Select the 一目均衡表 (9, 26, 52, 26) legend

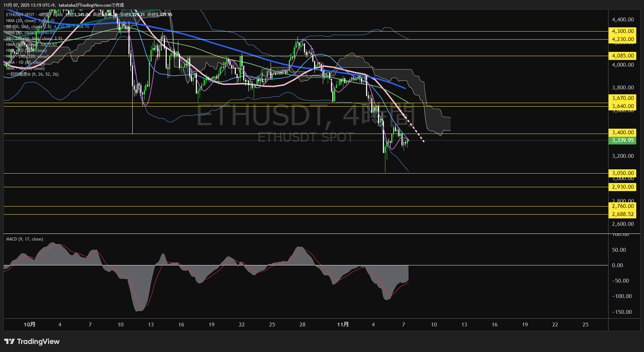point(32,74)
